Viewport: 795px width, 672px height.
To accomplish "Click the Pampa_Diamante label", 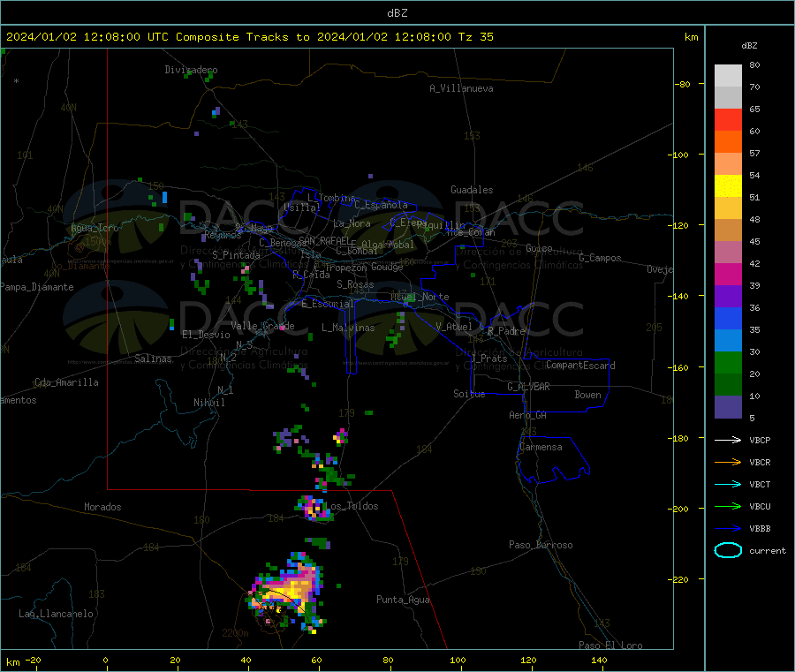I will coord(37,287).
